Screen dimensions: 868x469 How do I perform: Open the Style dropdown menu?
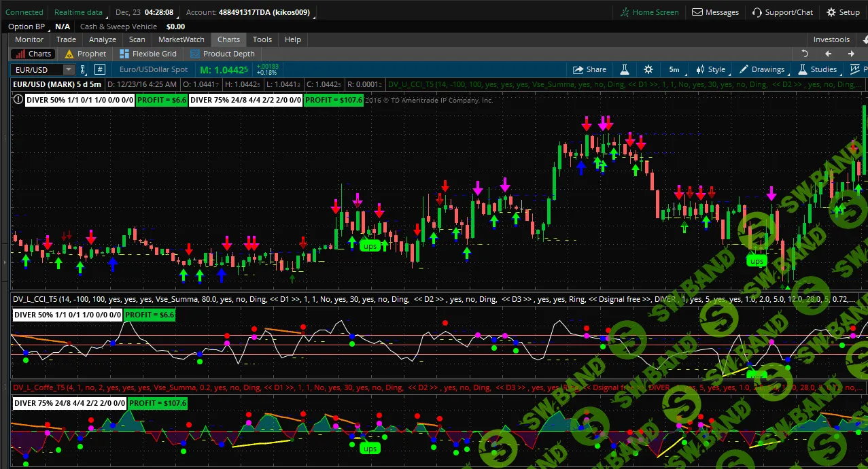(710, 69)
